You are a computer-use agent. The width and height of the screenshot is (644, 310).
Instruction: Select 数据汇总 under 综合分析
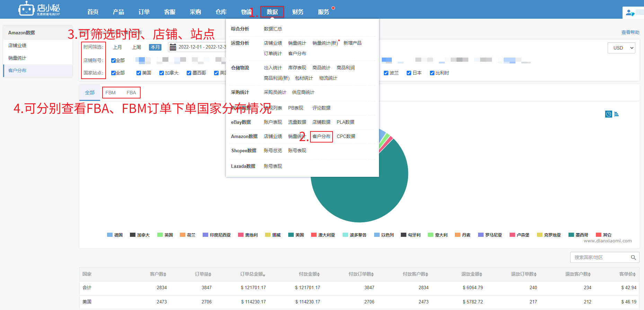click(273, 29)
